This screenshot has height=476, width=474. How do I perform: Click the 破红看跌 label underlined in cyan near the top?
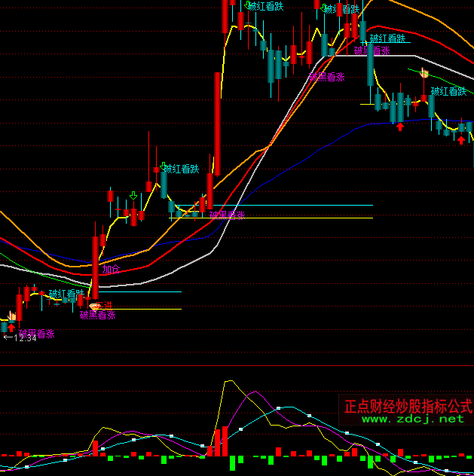pos(387,38)
